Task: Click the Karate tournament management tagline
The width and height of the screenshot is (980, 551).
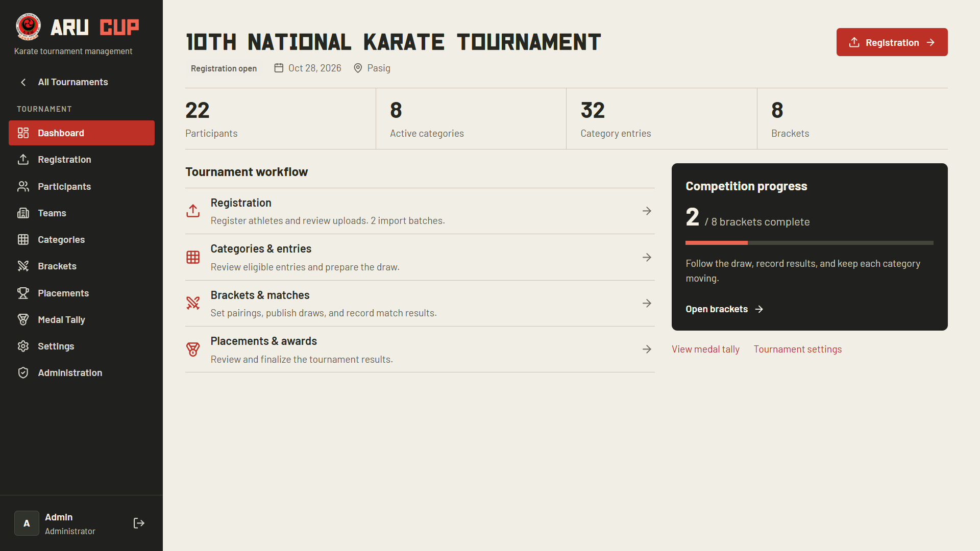Action: (73, 52)
